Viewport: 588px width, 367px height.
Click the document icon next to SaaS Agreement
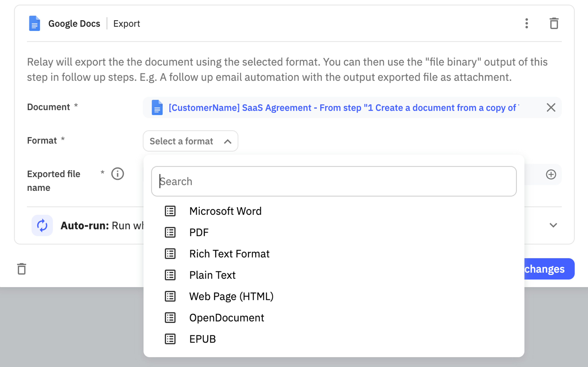pos(157,107)
